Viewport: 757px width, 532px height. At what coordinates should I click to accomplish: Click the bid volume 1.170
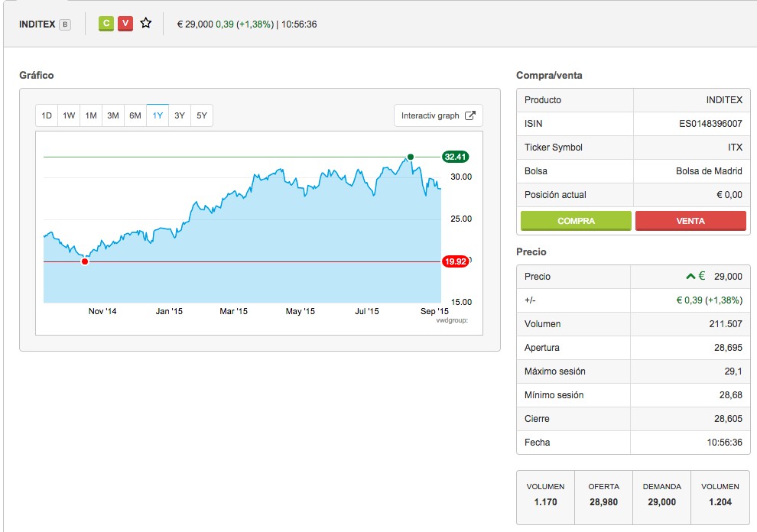[545, 502]
